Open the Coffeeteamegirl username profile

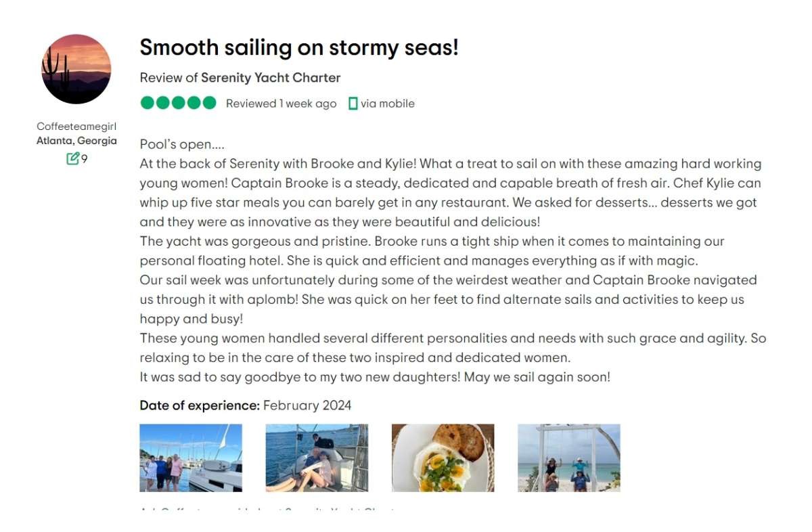(76, 127)
